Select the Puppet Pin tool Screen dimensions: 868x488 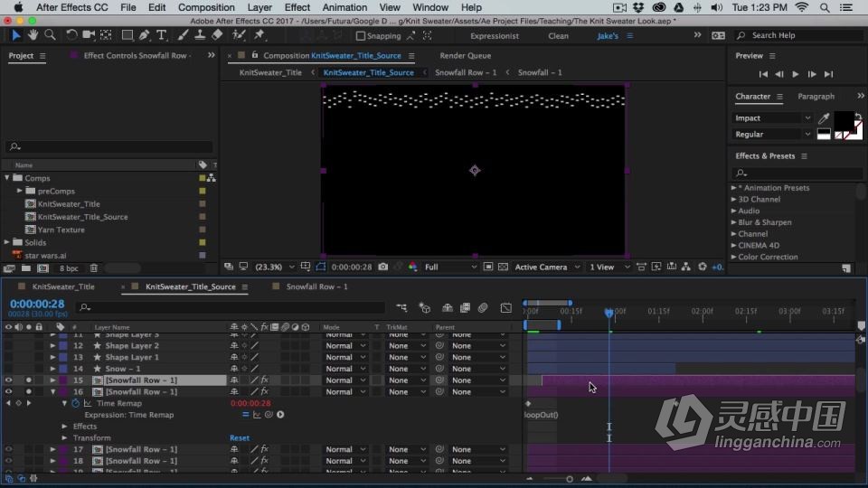259,35
